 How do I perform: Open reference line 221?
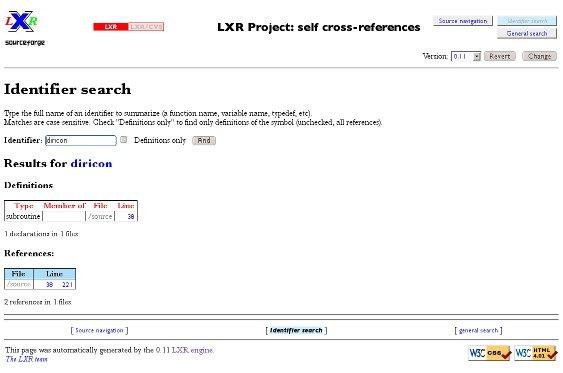(67, 285)
